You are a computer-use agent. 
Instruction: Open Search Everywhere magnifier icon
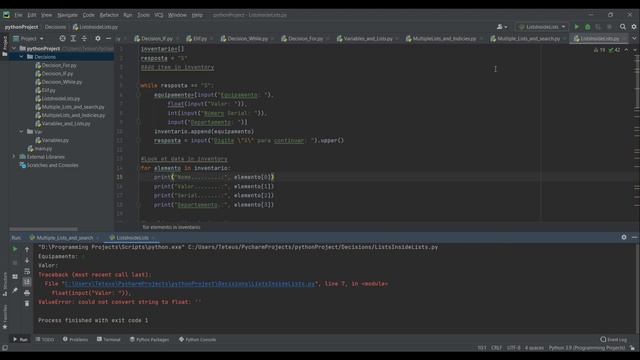tap(622, 27)
